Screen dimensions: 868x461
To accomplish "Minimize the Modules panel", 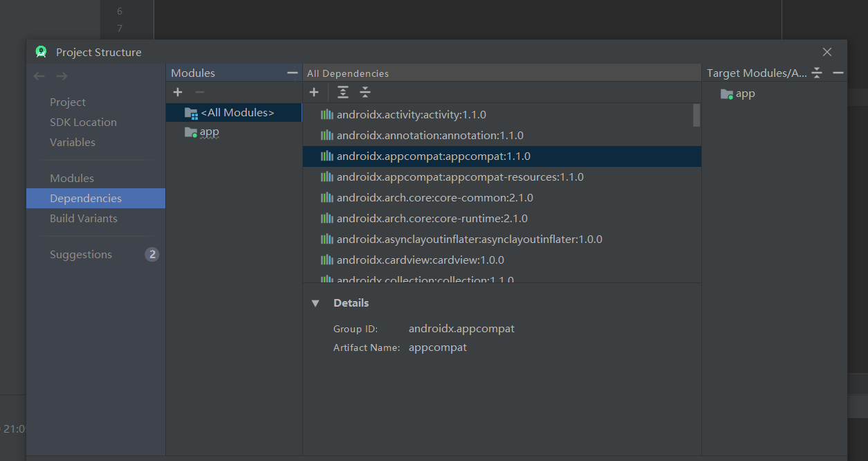I will (x=293, y=73).
